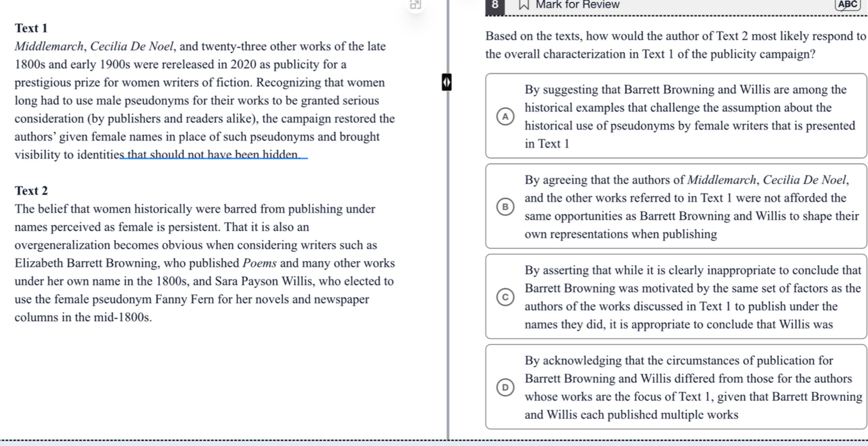Click the expand passage pane icon
The image size is (868, 446).
tap(415, 5)
